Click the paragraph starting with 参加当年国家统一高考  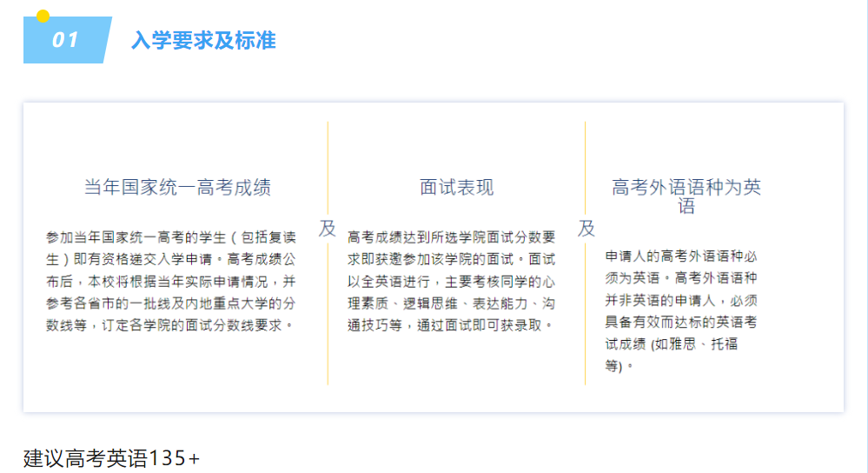(171, 281)
